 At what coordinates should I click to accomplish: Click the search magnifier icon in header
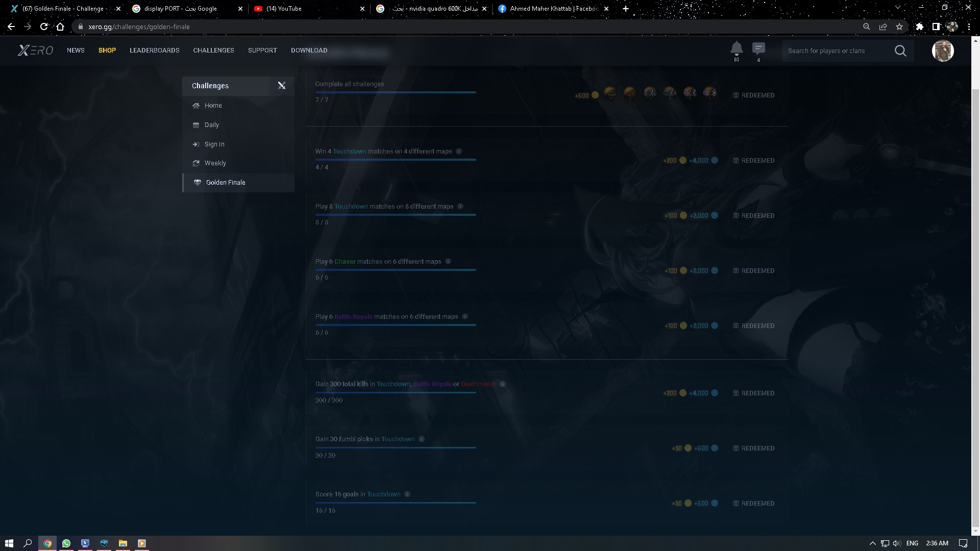coord(900,51)
